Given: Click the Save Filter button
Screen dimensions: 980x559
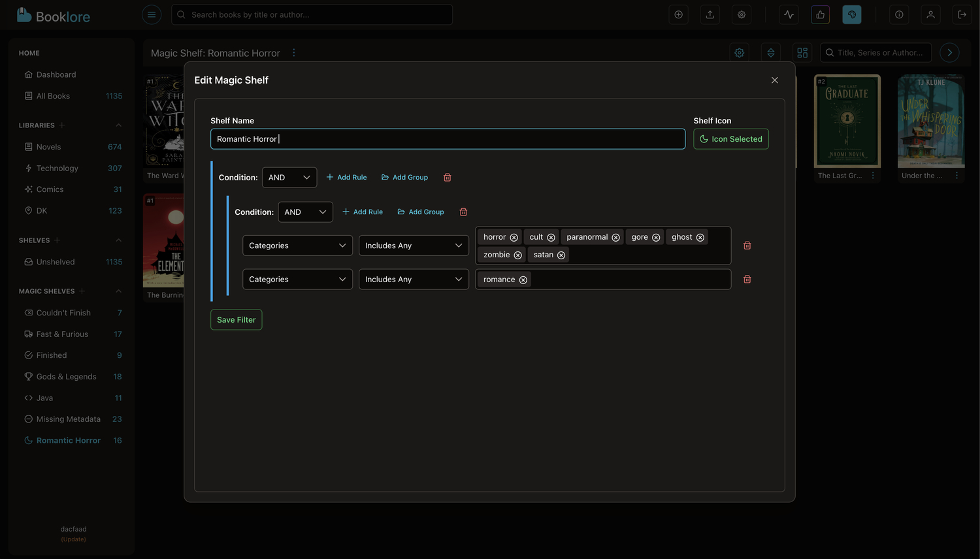Looking at the screenshot, I should [236, 320].
